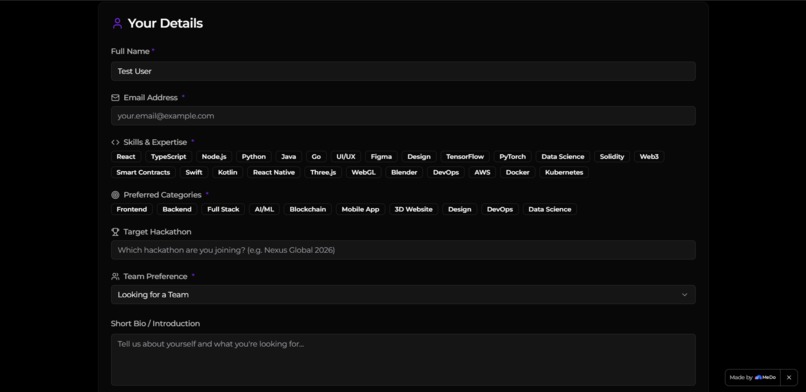Select the React Native skill tag
The height and width of the screenshot is (392, 806).
(x=274, y=173)
